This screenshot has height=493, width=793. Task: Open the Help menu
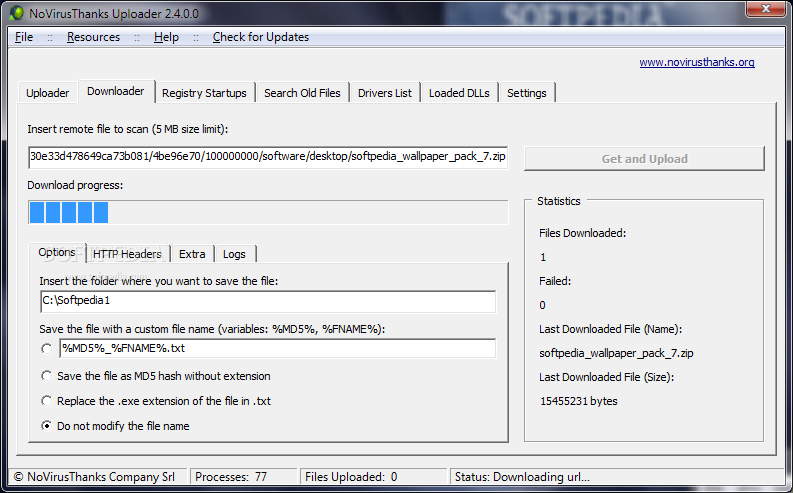tap(166, 37)
